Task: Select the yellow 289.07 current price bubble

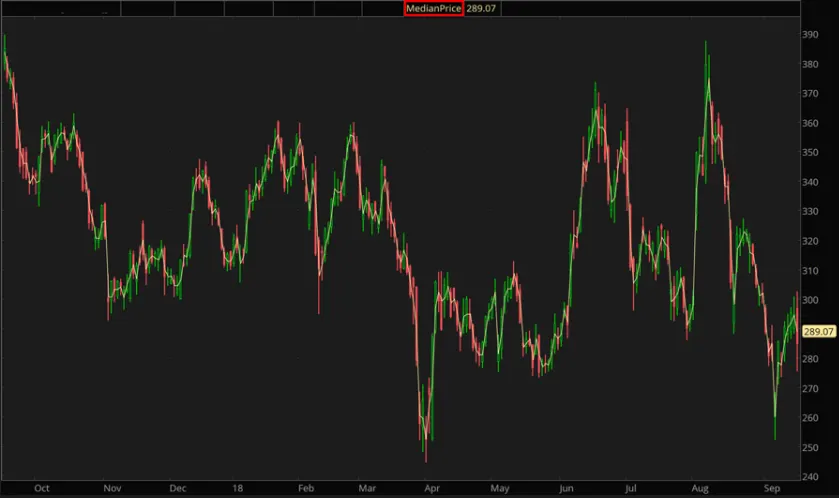Action: click(x=819, y=332)
